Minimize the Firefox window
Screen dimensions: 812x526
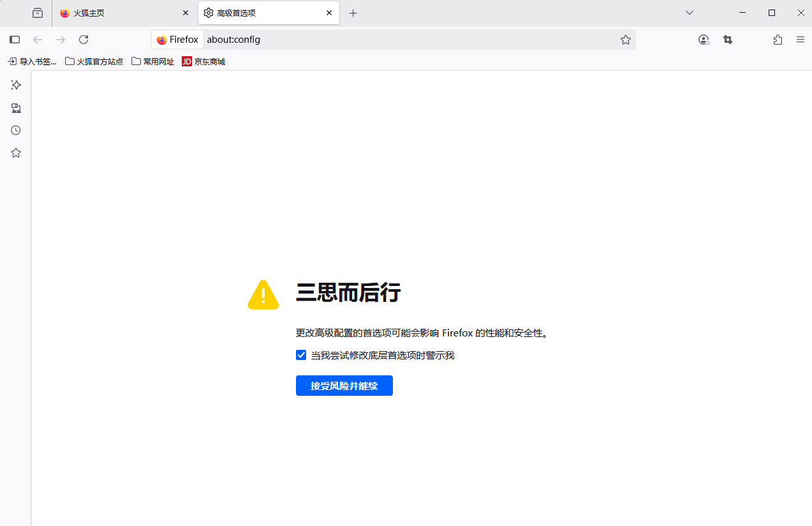click(x=742, y=13)
